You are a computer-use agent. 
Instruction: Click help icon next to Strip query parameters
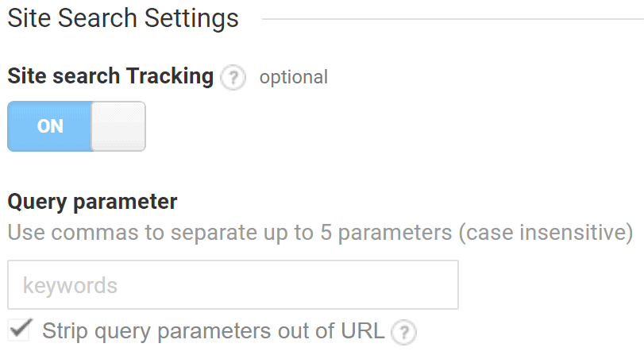[403, 332]
